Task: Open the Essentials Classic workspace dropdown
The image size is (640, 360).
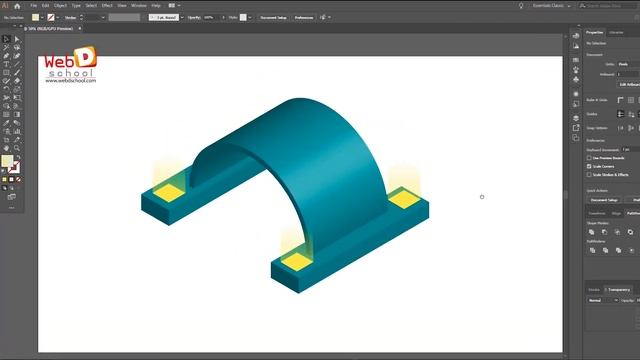Action: point(551,6)
